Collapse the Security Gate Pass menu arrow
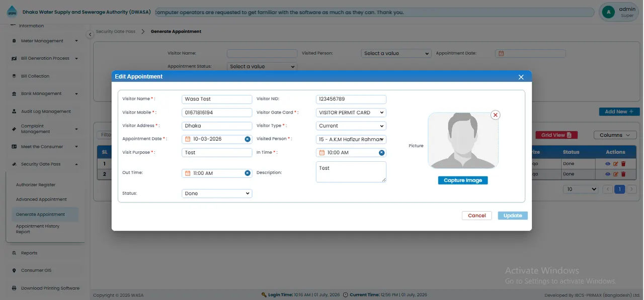 tap(76, 164)
